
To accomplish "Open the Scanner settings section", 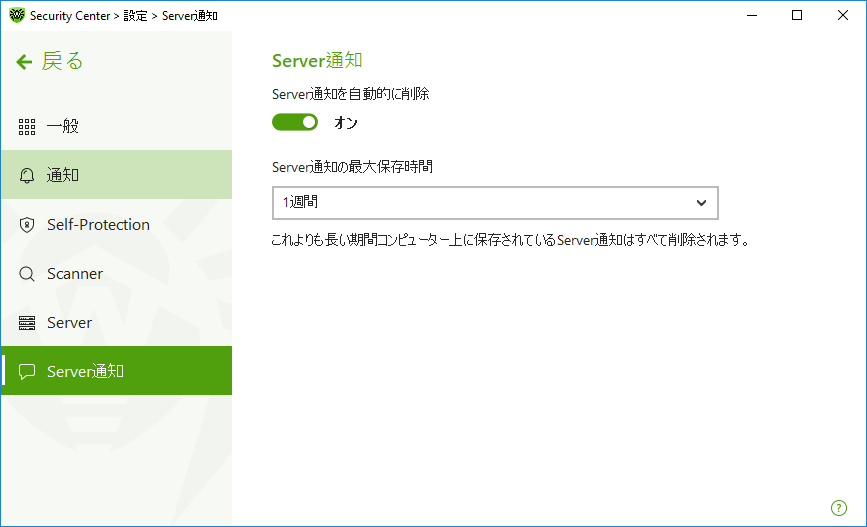I will 116,273.
